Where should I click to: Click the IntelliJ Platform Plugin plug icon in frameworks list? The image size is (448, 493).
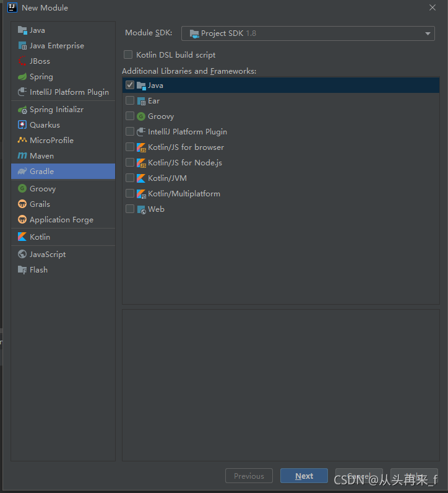tap(141, 132)
